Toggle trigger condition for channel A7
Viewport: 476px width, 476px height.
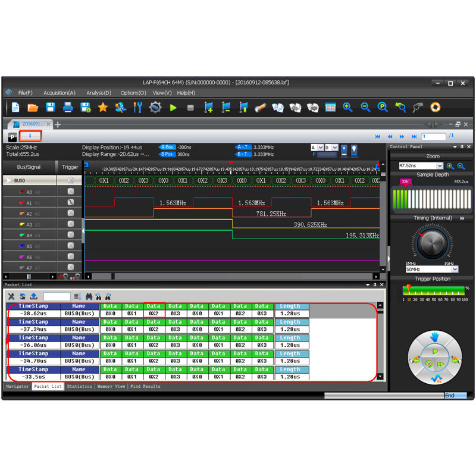pyautogui.click(x=70, y=267)
